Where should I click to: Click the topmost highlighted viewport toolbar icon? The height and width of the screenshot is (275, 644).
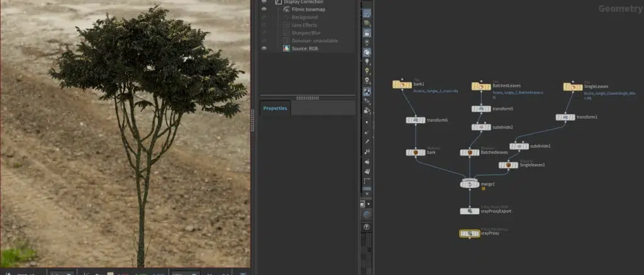pyautogui.click(x=367, y=14)
